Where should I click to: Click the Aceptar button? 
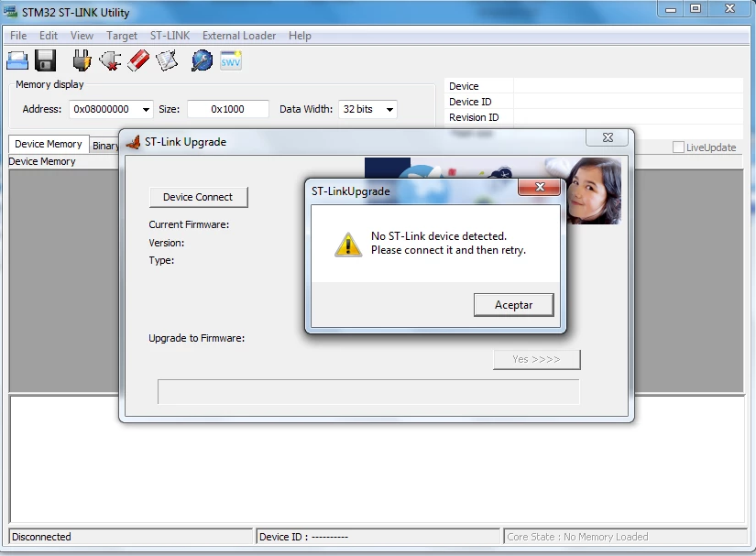point(513,305)
